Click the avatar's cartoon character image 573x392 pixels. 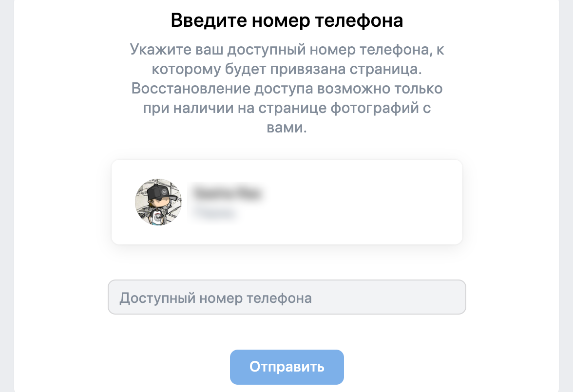(x=158, y=202)
